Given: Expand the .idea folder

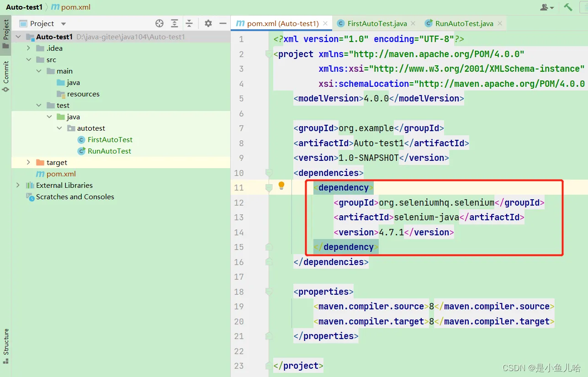Looking at the screenshot, I should [x=28, y=48].
